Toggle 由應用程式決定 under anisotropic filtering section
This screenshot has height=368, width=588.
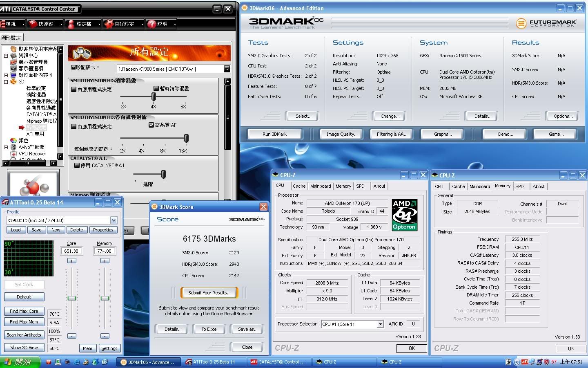click(x=74, y=126)
